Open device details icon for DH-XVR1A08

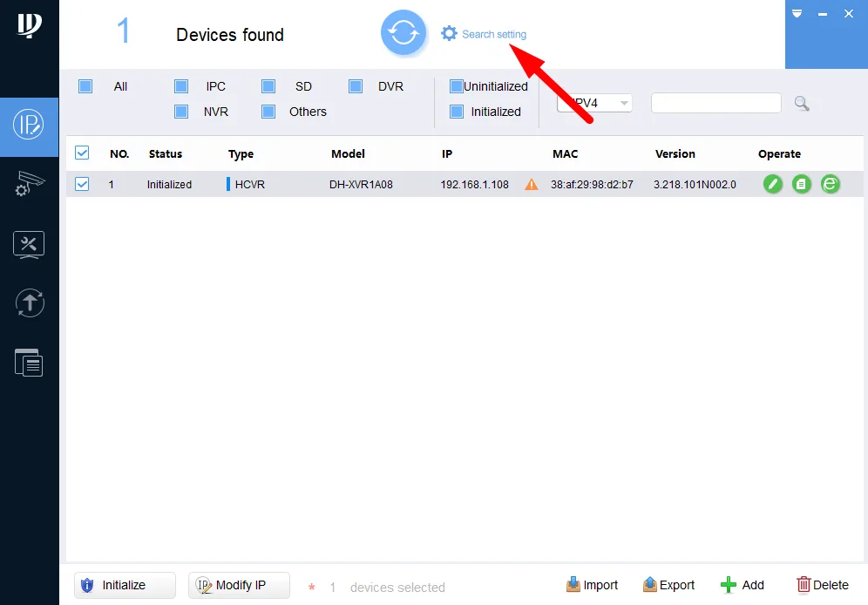802,184
